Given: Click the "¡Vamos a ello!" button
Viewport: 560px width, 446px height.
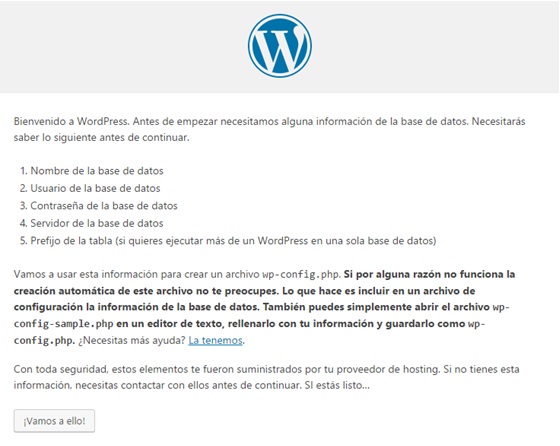Looking at the screenshot, I should point(54,421).
